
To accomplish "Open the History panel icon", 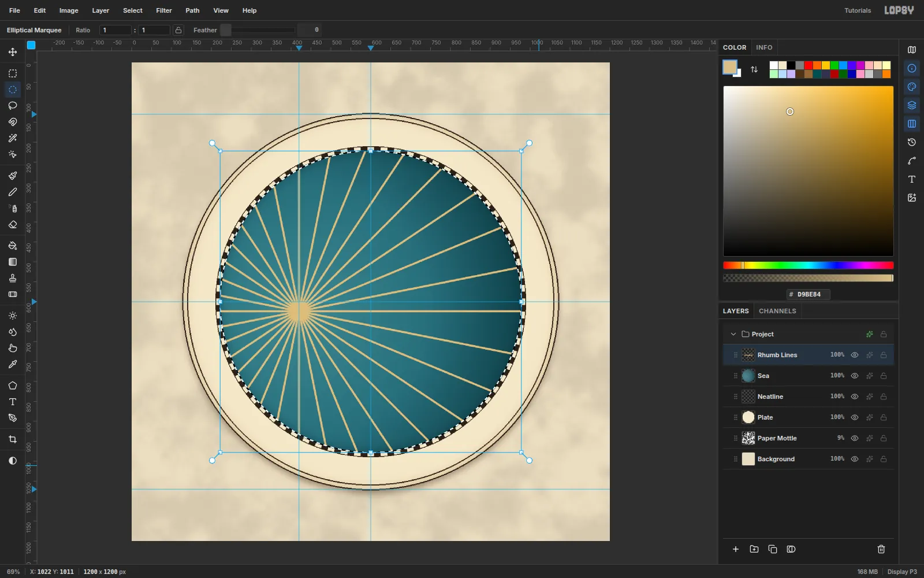I will coord(912,142).
